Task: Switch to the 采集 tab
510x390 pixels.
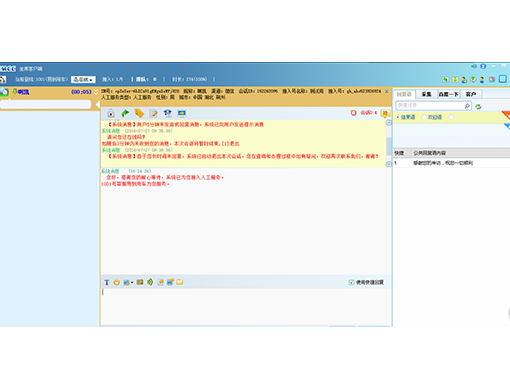Action: click(426, 94)
